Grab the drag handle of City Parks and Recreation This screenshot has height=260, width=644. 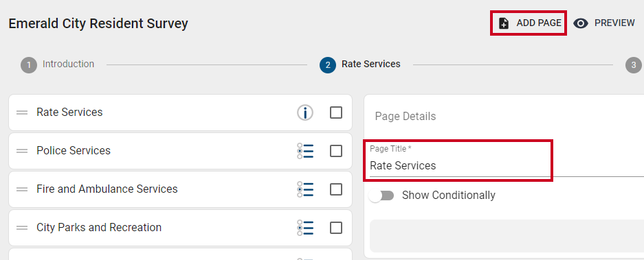pos(22,228)
